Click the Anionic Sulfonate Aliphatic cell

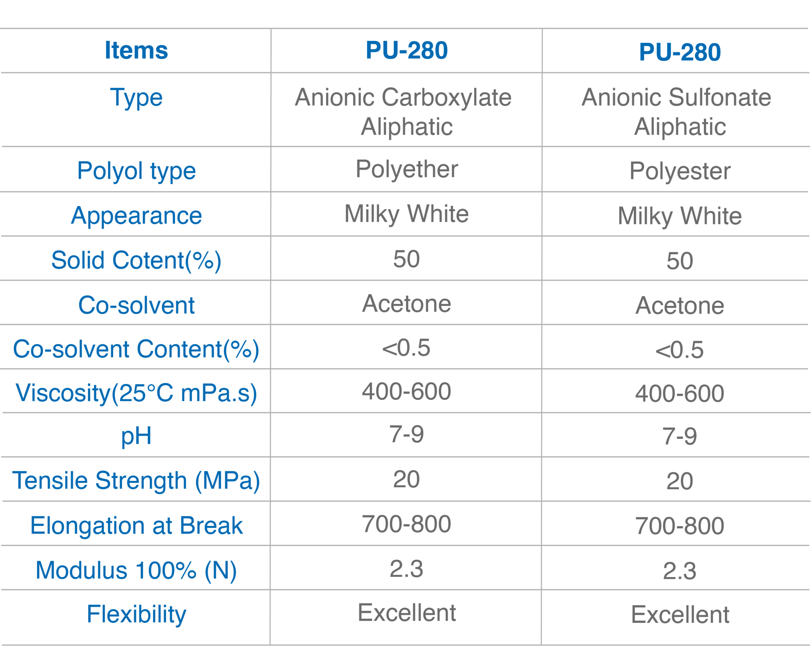tap(679, 111)
